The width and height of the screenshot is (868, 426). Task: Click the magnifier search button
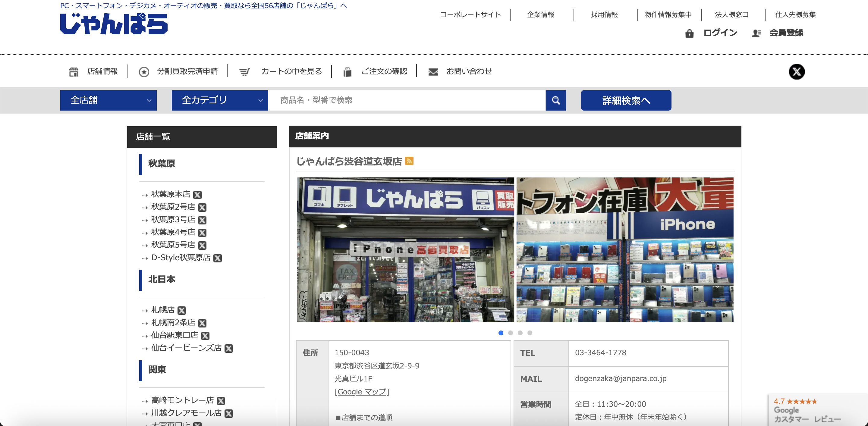[556, 100]
